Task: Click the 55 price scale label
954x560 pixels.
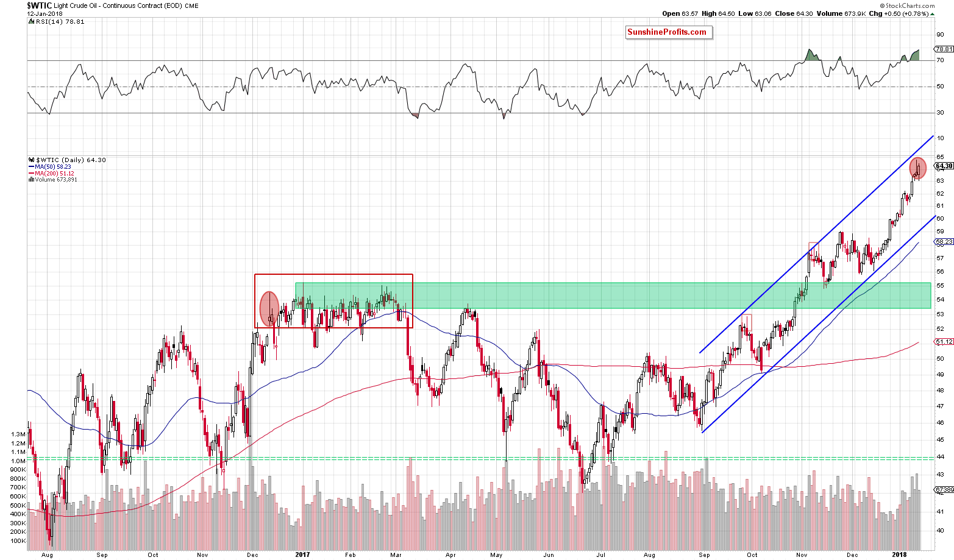Action: pyautogui.click(x=941, y=285)
